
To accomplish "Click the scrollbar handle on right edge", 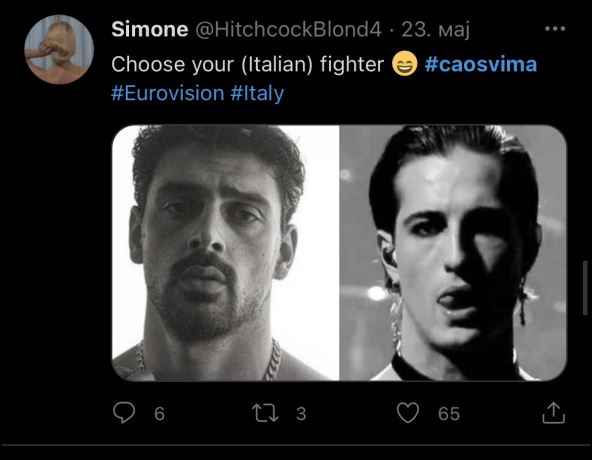I will [x=586, y=287].
